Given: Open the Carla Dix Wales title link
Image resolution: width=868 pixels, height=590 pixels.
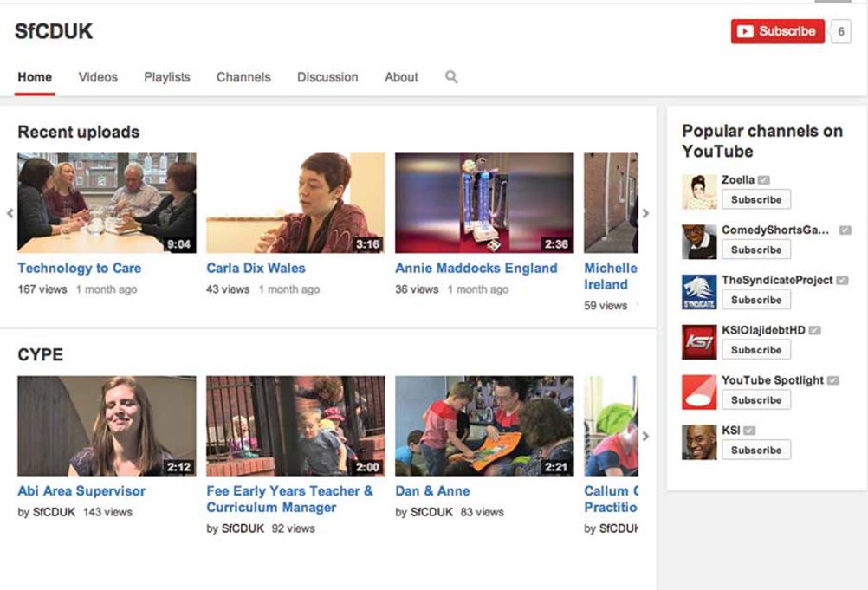Looking at the screenshot, I should pos(256,268).
